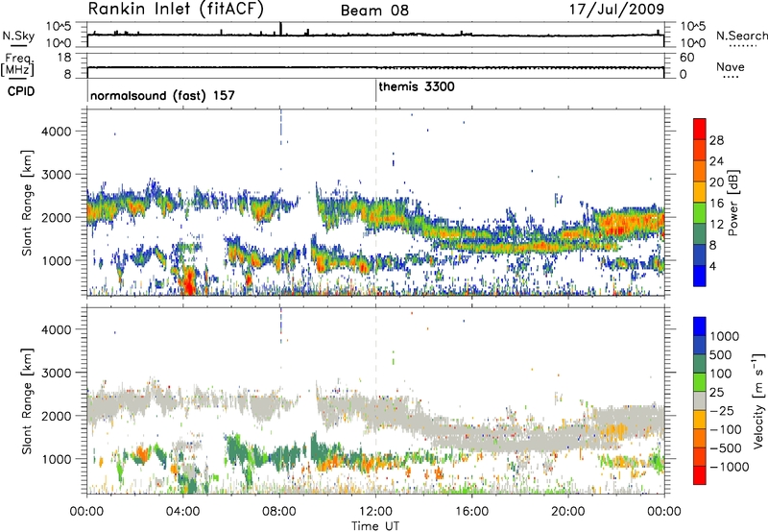Select the 'N.Search' legend label

click(x=741, y=36)
